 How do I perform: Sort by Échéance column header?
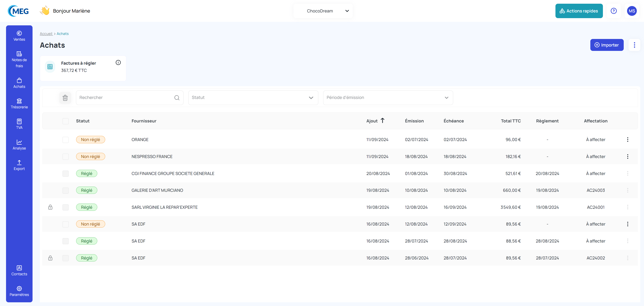point(453,121)
